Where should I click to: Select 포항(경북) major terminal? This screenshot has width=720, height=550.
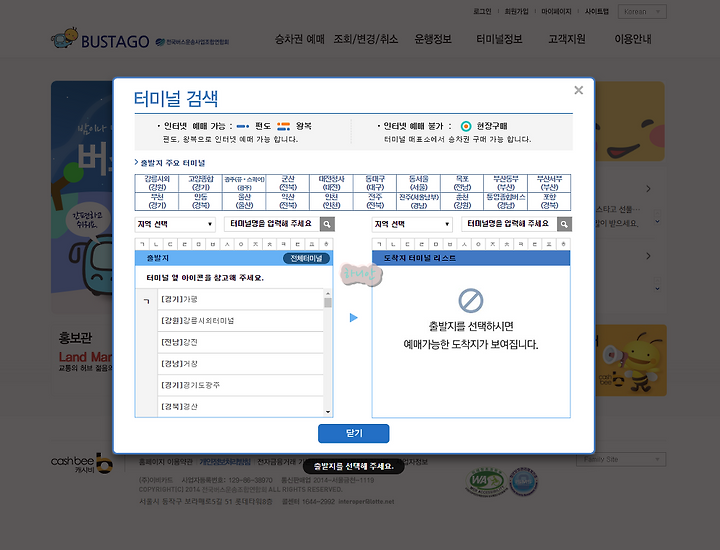[x=549, y=201]
